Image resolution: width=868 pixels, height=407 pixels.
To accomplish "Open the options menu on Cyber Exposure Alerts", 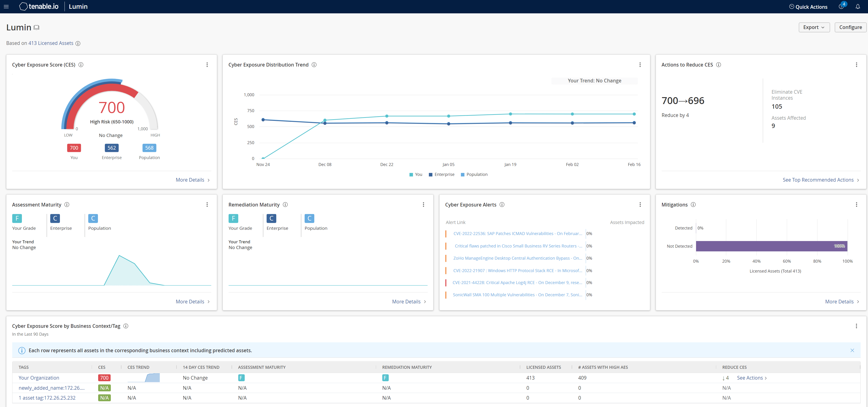I will point(640,205).
